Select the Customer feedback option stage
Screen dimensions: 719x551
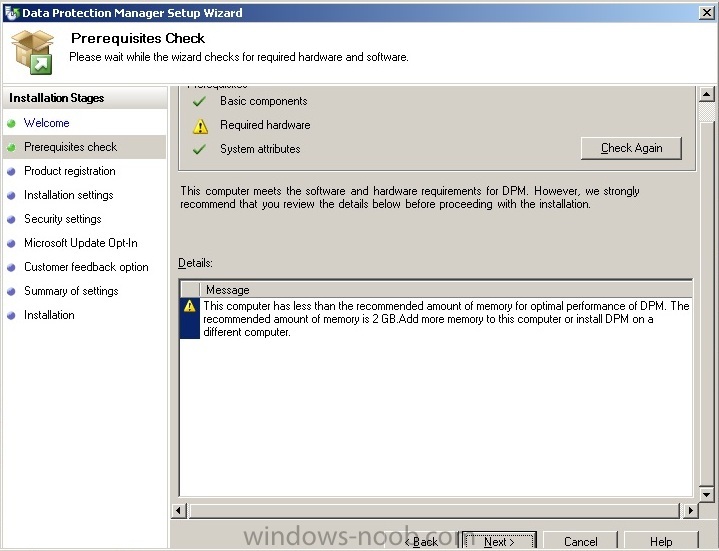click(86, 267)
